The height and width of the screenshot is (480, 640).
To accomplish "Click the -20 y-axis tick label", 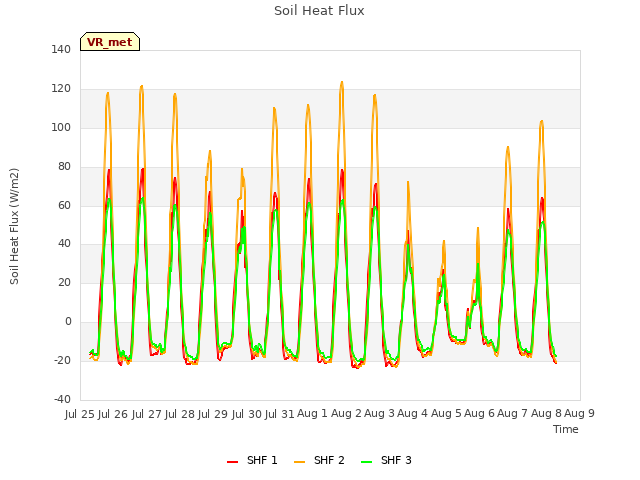I will [x=62, y=360].
